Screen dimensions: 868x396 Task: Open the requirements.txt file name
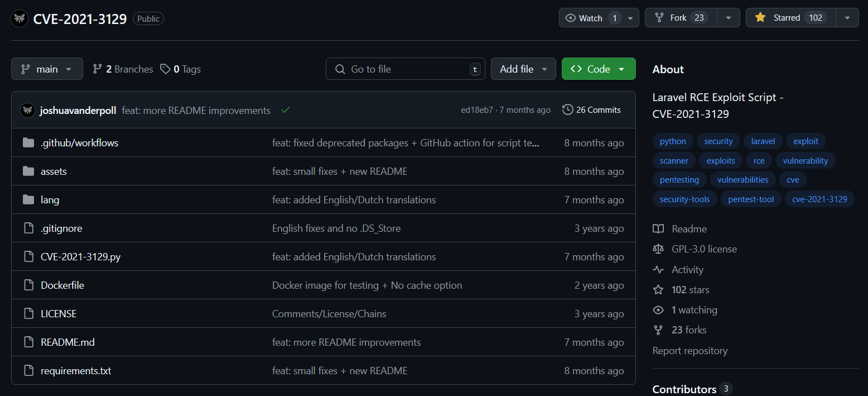coord(76,371)
